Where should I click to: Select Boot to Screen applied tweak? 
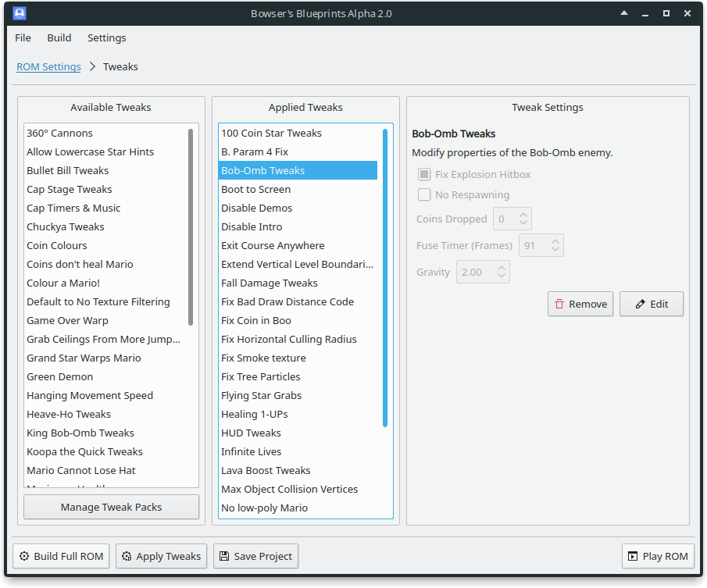298,189
